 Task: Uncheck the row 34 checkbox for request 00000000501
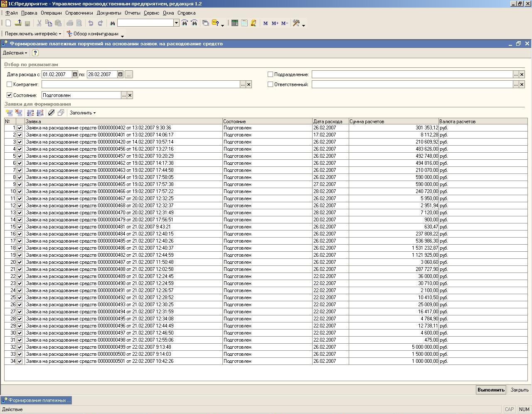20,361
